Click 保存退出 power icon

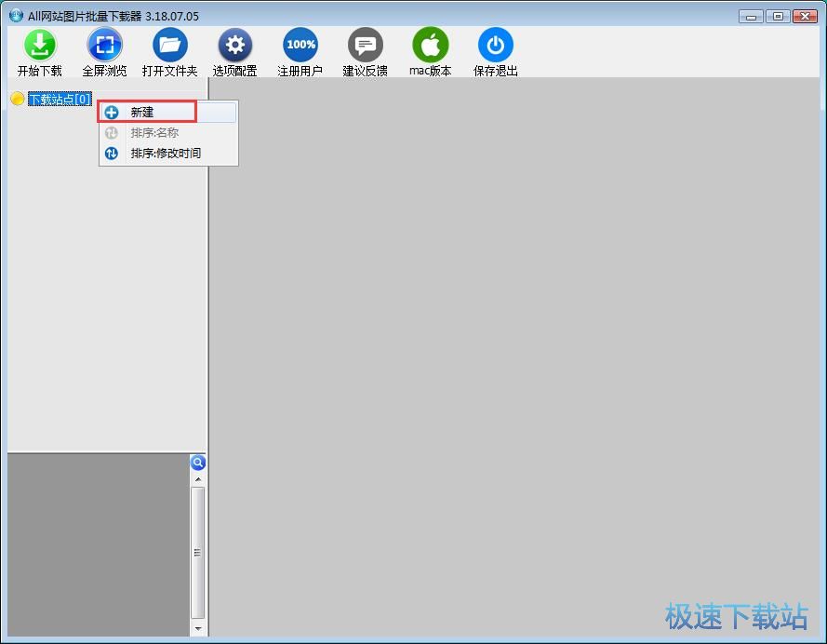[495, 46]
